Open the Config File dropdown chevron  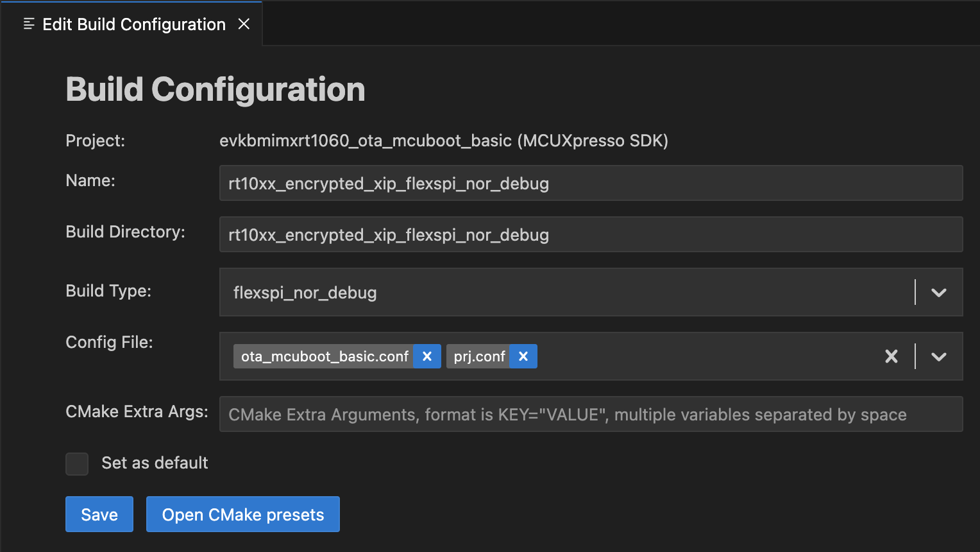[939, 357]
